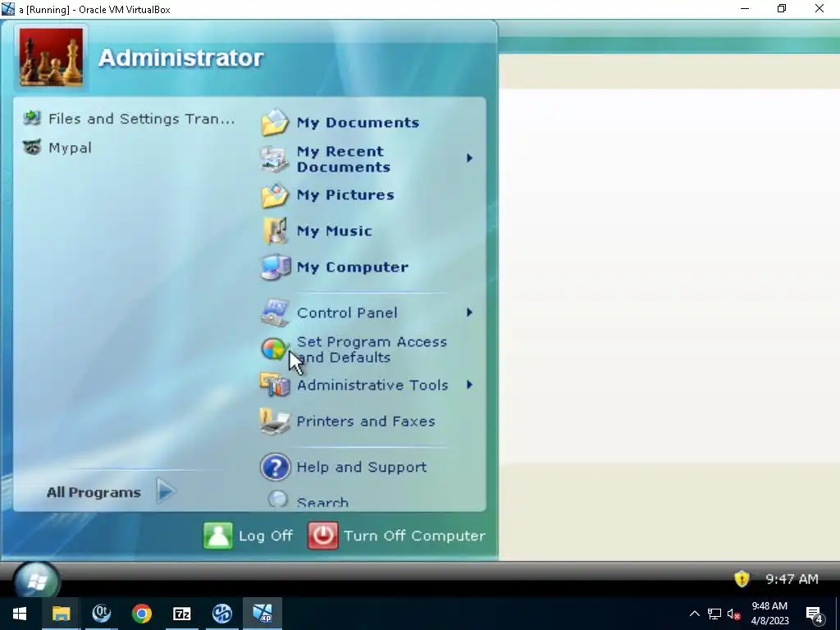Select My Documents menu entry text
The image size is (840, 630).
coord(358,123)
